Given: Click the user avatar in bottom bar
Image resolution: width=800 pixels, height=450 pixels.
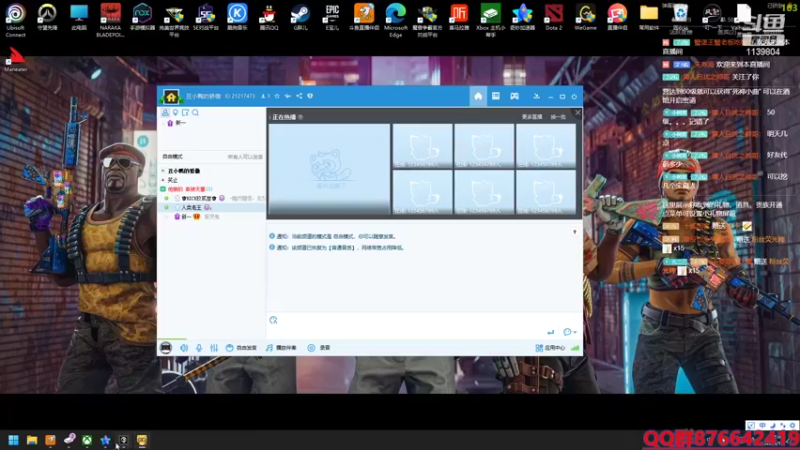Looking at the screenshot, I should tap(166, 347).
